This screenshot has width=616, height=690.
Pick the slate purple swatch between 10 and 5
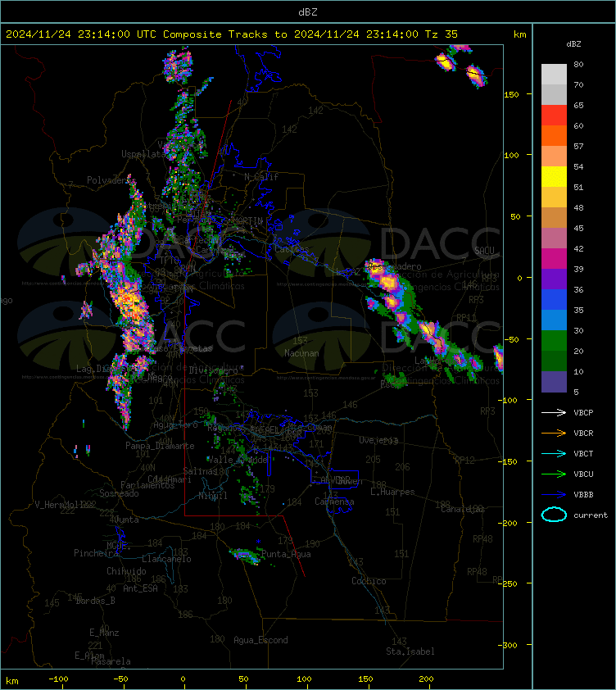click(x=554, y=381)
